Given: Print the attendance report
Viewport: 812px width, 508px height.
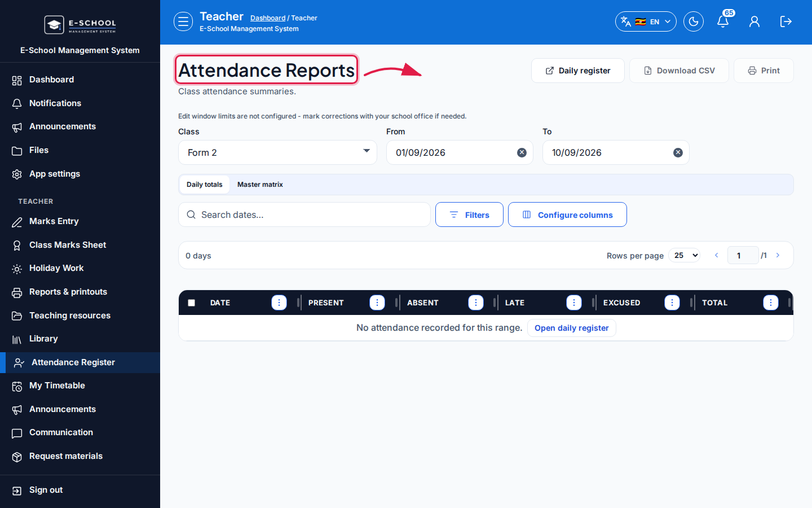Looking at the screenshot, I should point(764,71).
